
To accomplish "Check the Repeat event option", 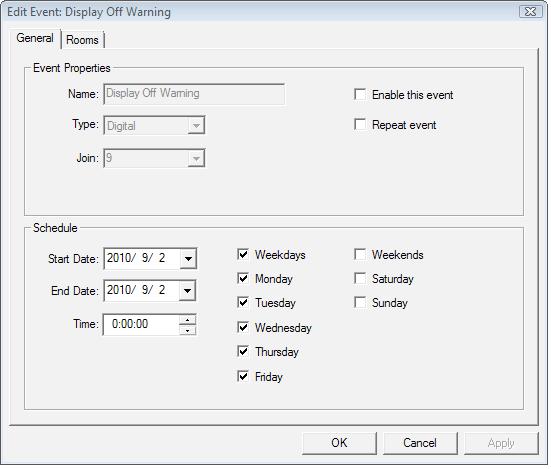I will pyautogui.click(x=360, y=124).
